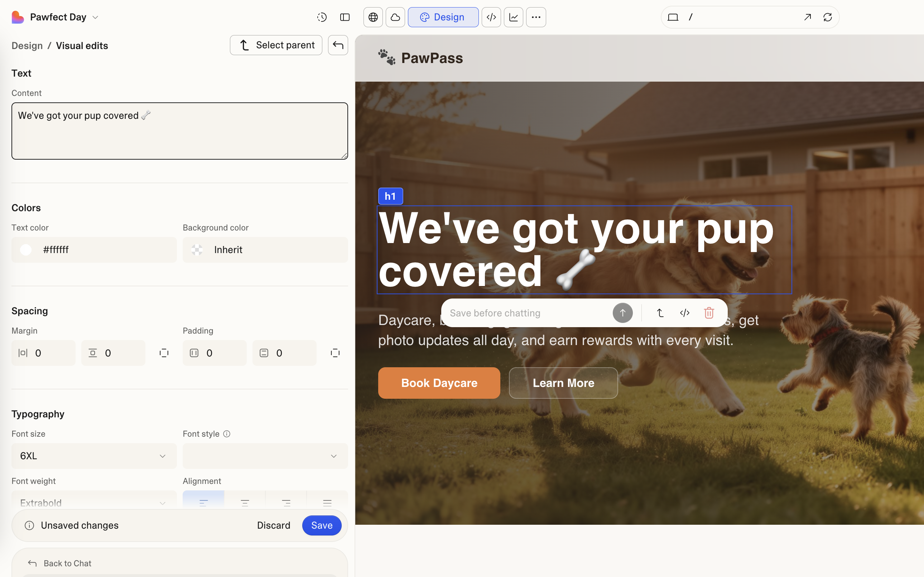Toggle justified text alignment

pos(327,502)
